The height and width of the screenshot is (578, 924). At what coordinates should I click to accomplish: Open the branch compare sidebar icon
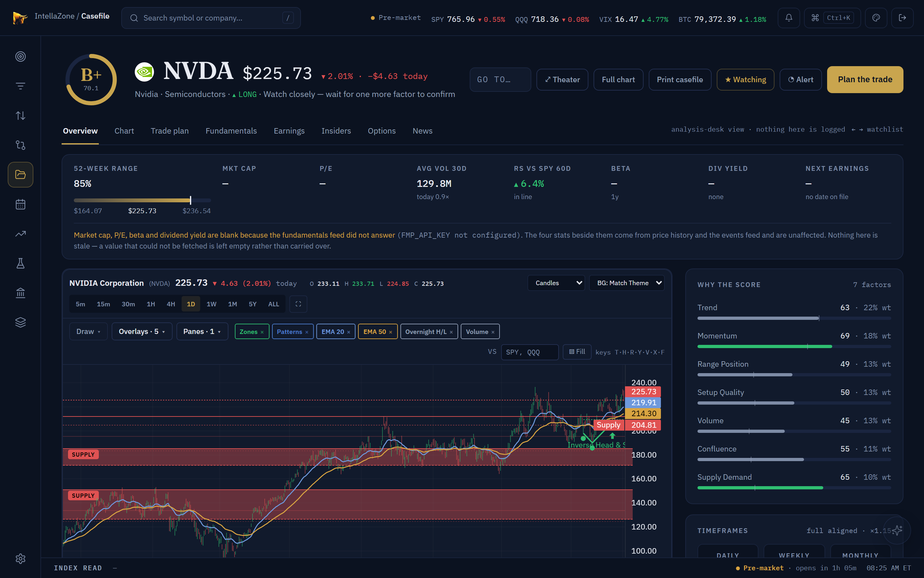click(20, 145)
